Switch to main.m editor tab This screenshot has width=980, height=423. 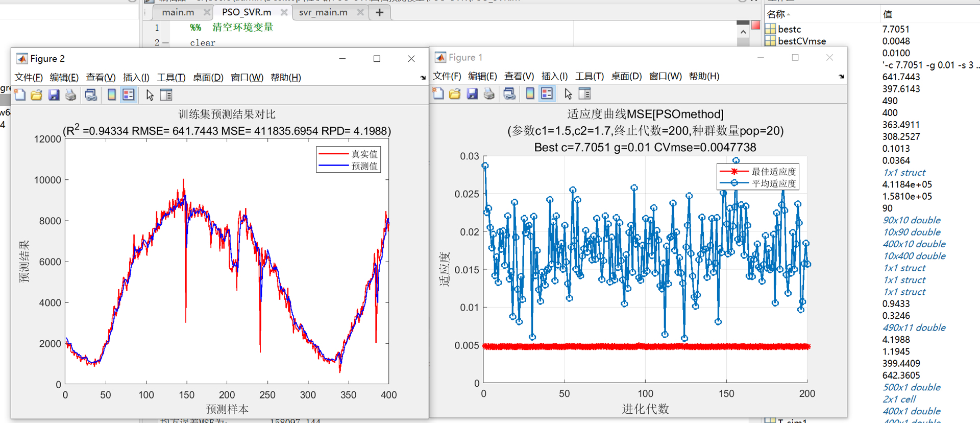178,12
